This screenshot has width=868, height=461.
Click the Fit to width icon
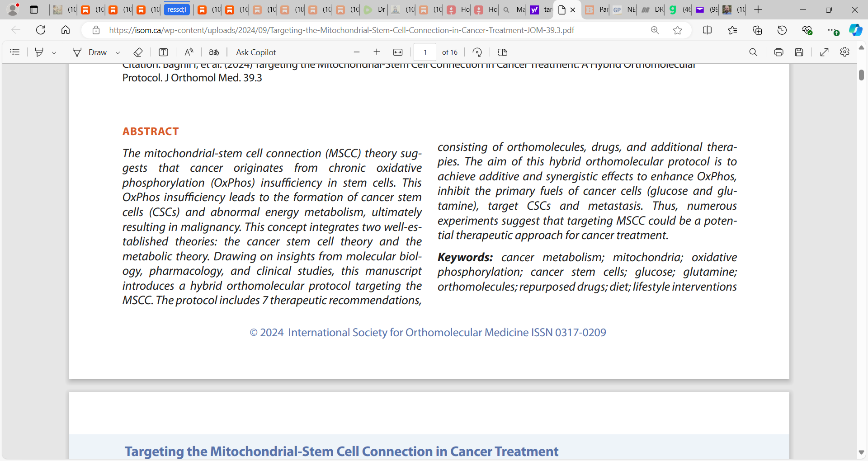(398, 52)
